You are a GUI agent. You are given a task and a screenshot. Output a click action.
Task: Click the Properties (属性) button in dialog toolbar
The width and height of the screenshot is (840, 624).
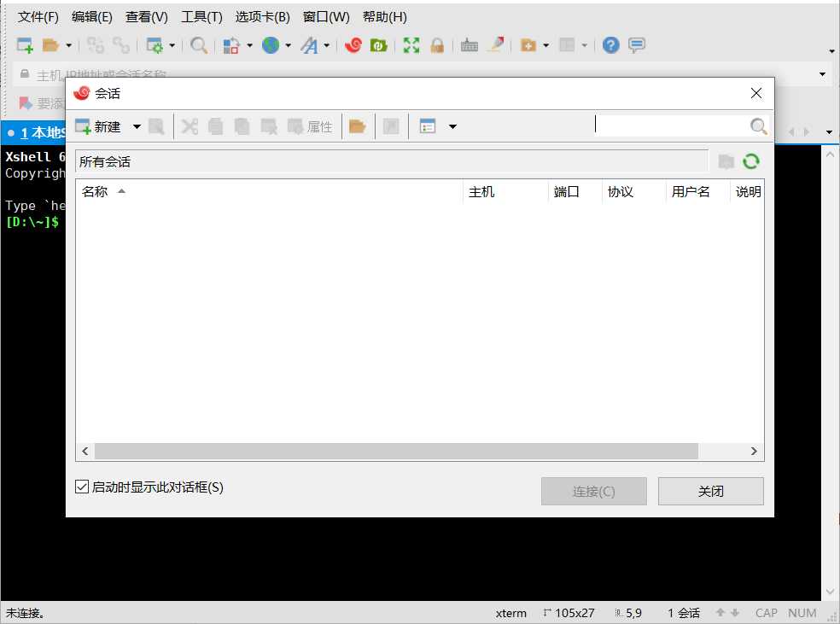pyautogui.click(x=310, y=127)
